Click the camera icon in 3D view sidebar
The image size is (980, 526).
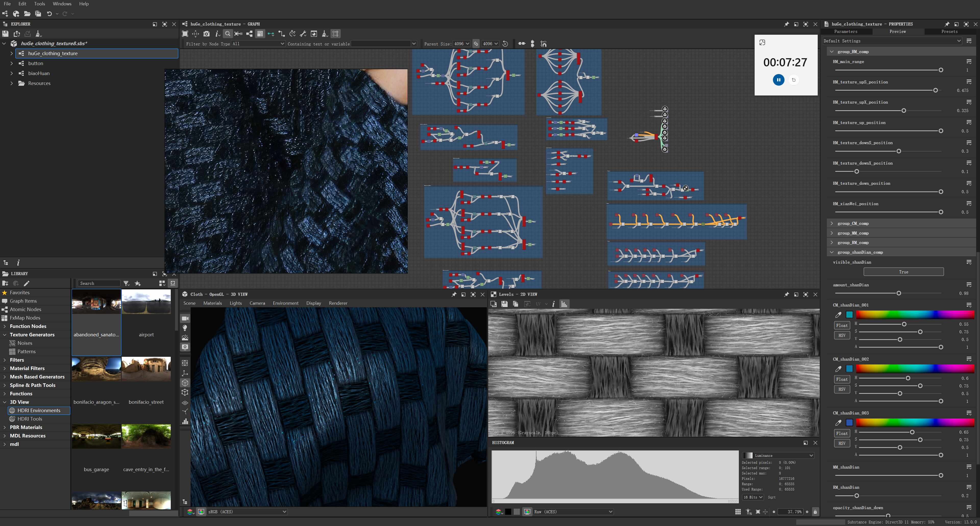185,318
